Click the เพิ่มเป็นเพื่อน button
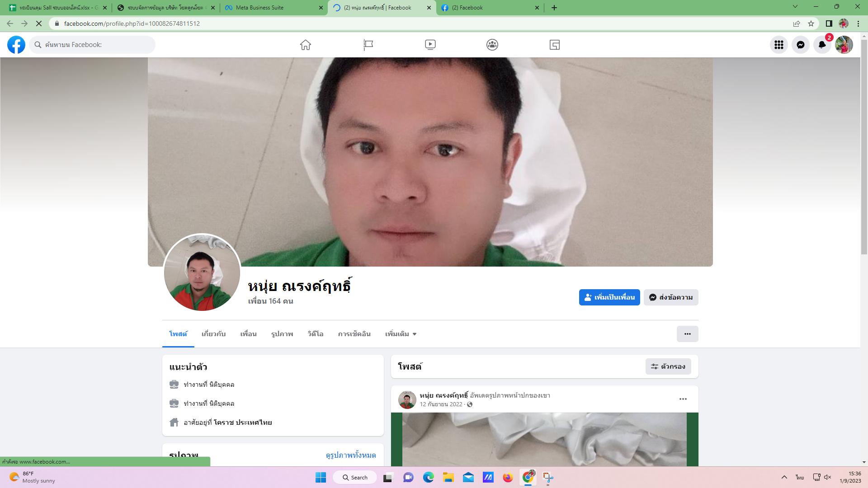The image size is (868, 488). [x=609, y=297]
